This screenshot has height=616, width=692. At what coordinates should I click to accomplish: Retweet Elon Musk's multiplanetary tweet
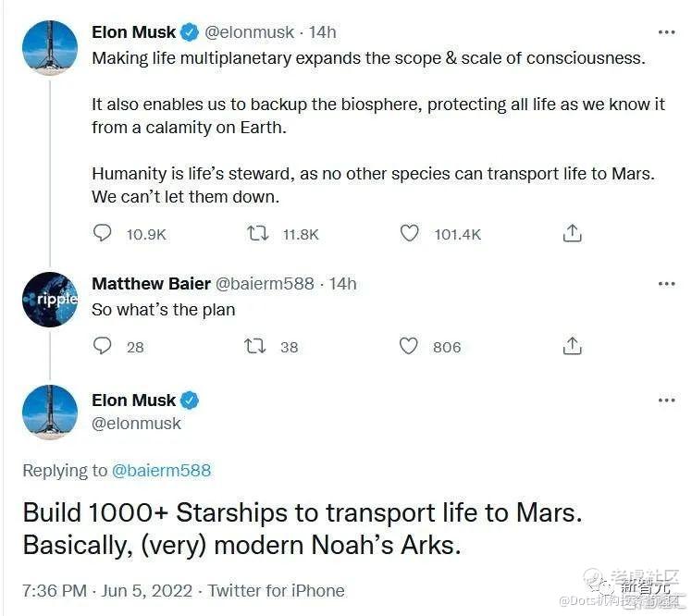(257, 234)
